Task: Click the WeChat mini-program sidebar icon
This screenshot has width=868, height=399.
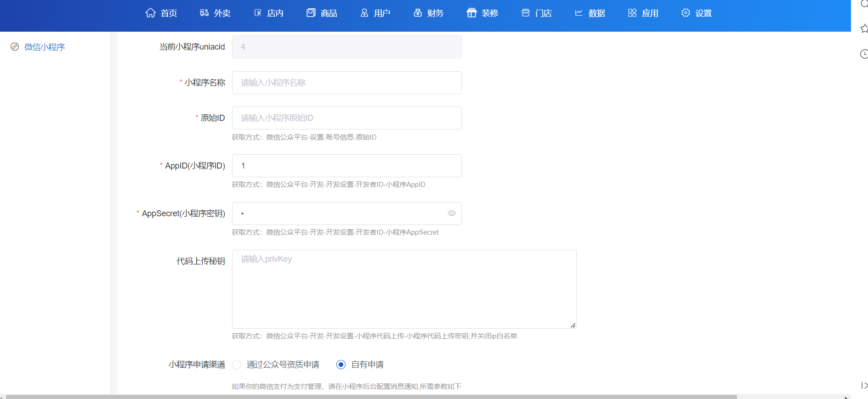Action: (x=15, y=47)
